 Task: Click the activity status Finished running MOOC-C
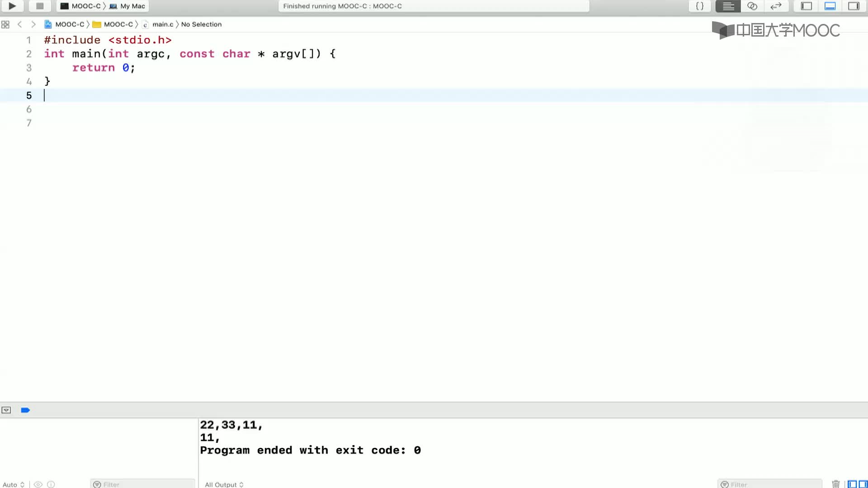[x=342, y=6]
